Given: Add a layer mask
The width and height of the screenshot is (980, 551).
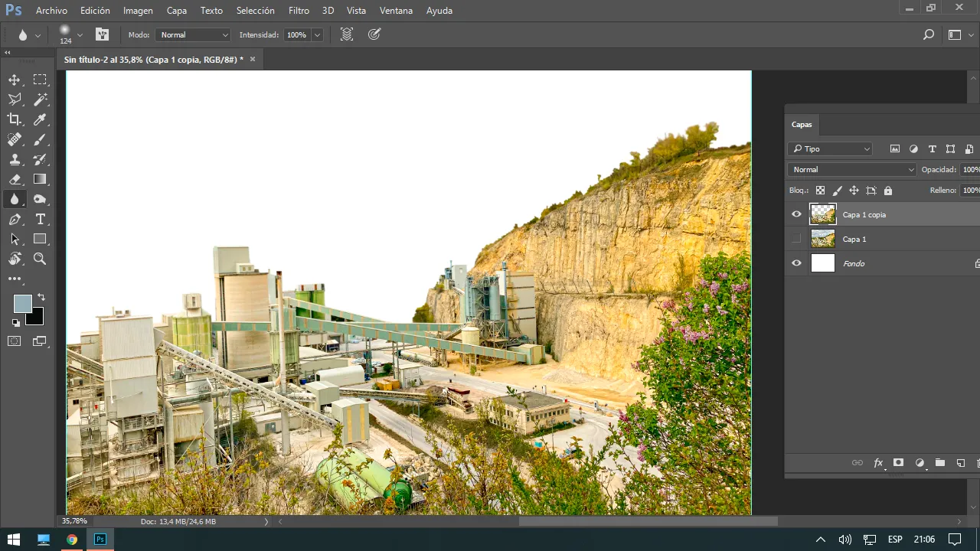Looking at the screenshot, I should click(x=898, y=463).
